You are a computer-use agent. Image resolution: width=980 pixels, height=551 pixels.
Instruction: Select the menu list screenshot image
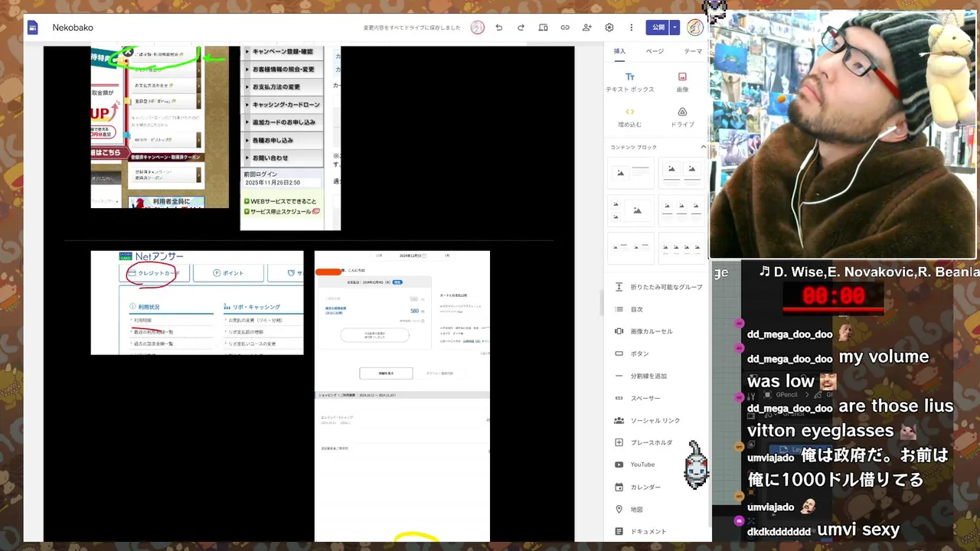coord(290,138)
